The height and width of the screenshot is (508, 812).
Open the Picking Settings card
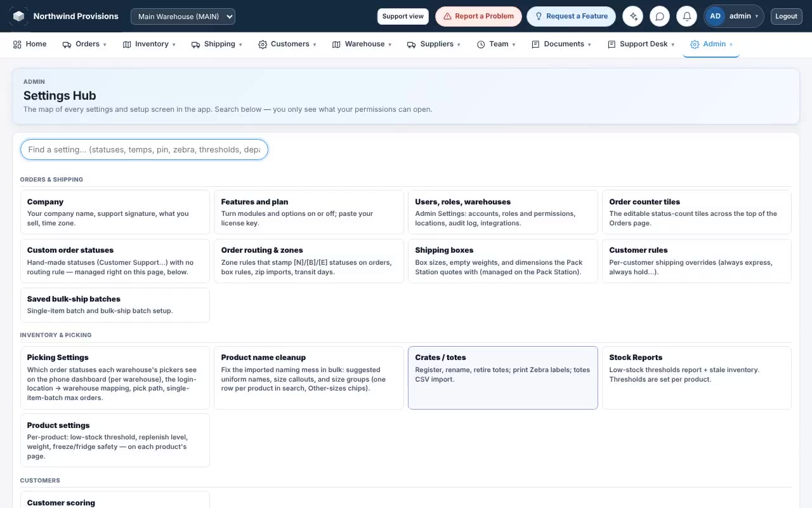[115, 377]
